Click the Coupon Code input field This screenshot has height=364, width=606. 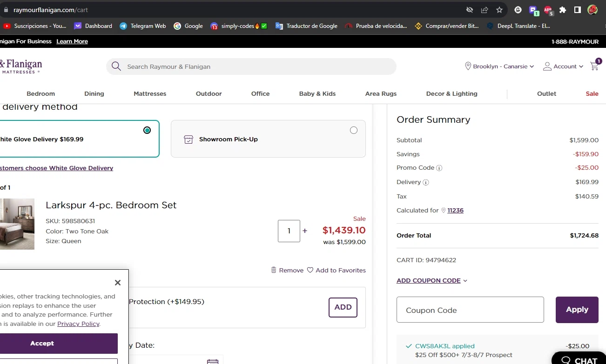(470, 310)
